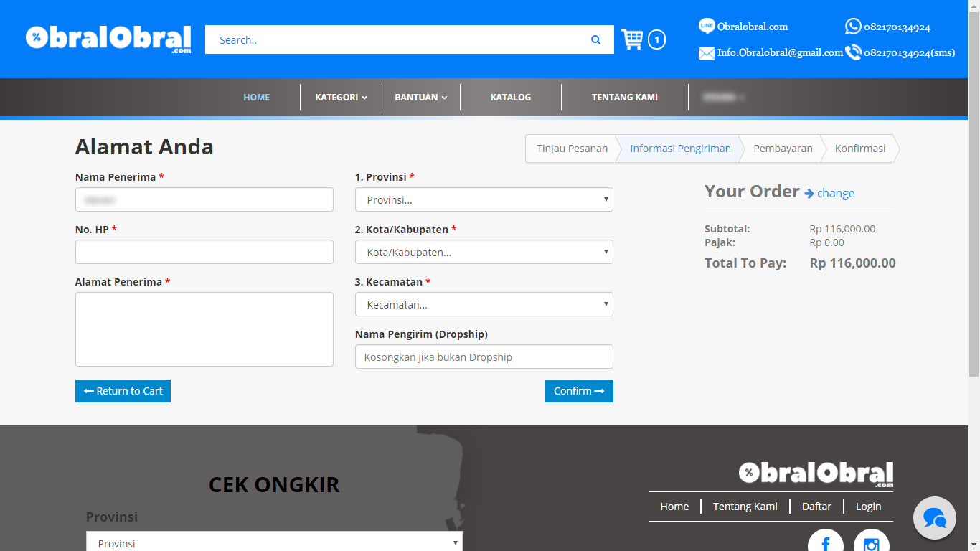Expand the Kota/Kabupaten dropdown
Screen dimensions: 980x551
(484, 252)
